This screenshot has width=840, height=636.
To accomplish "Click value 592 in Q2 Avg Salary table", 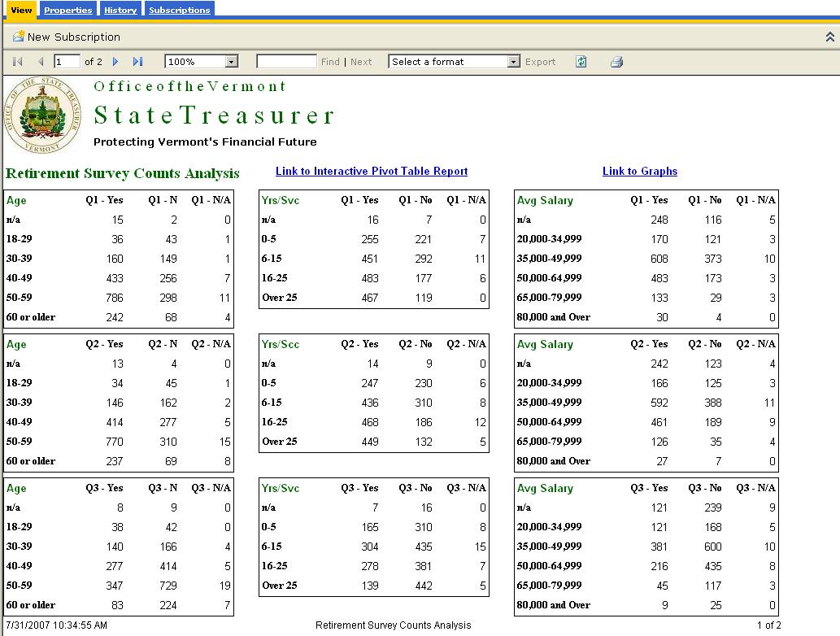I will [659, 403].
